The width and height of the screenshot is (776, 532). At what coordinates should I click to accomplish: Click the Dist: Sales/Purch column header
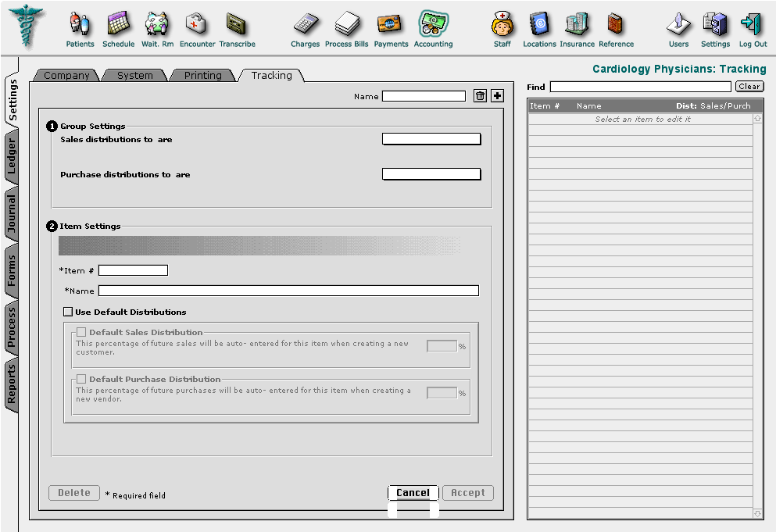point(713,106)
